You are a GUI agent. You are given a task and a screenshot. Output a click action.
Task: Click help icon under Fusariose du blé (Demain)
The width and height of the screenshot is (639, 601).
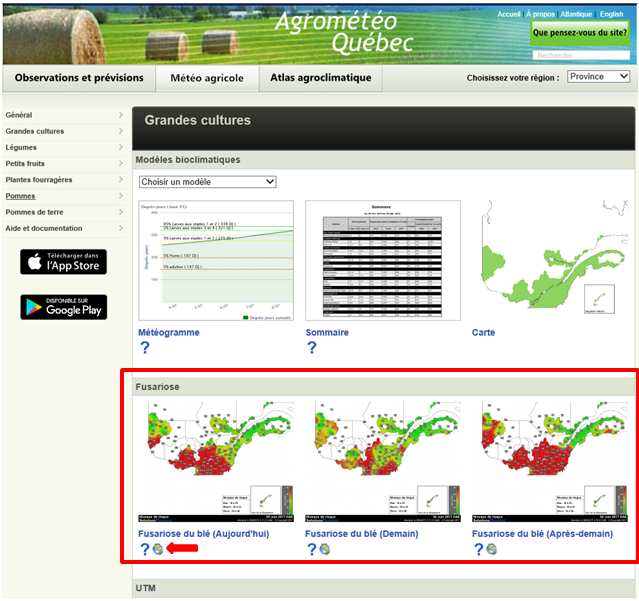(312, 550)
